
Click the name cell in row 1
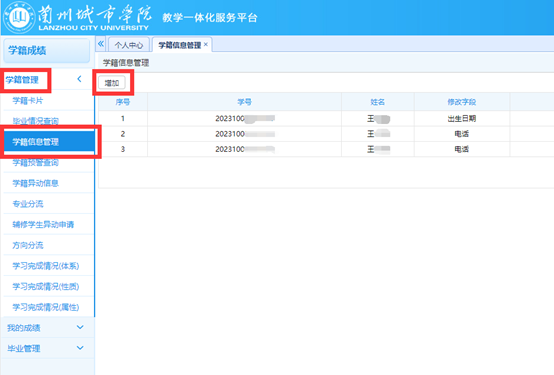378,119
